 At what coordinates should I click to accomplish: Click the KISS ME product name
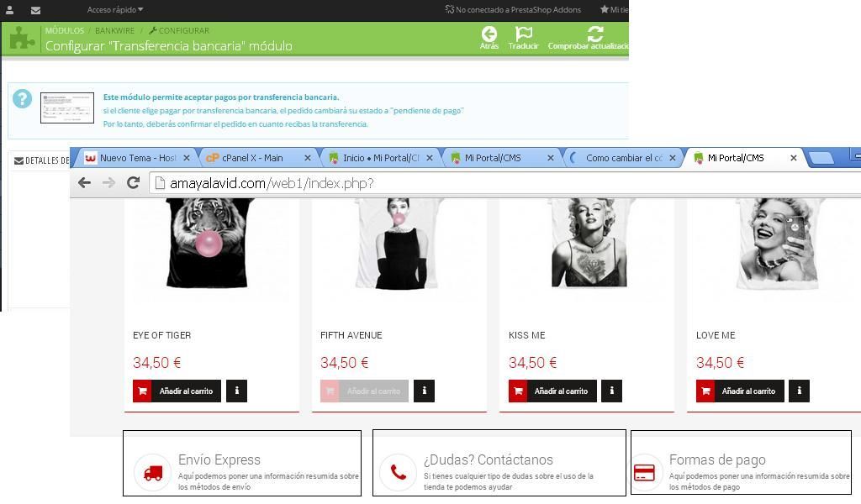coord(526,335)
